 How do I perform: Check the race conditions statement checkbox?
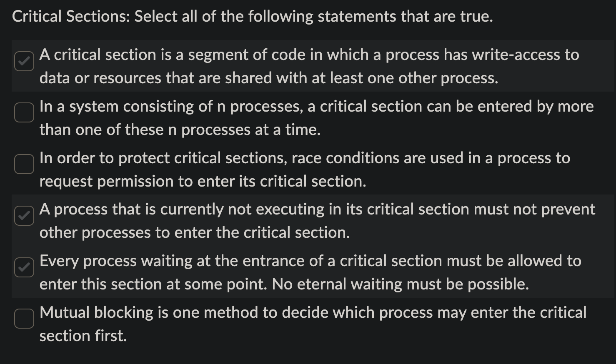[x=24, y=164]
